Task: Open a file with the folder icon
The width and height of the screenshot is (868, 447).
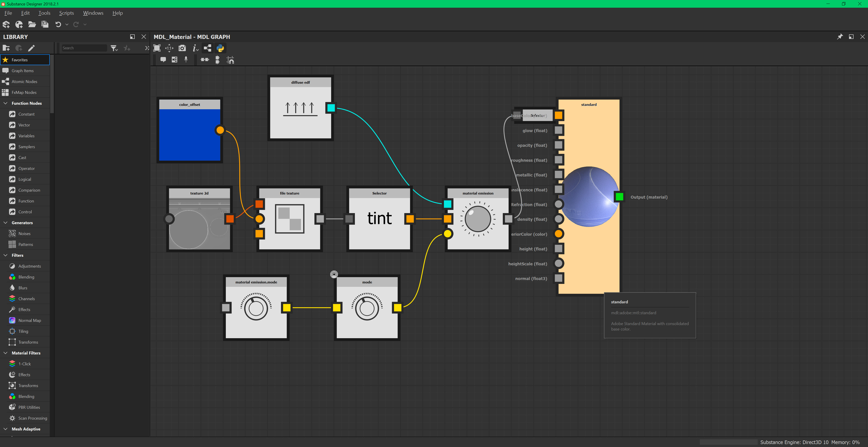Action: click(x=32, y=24)
